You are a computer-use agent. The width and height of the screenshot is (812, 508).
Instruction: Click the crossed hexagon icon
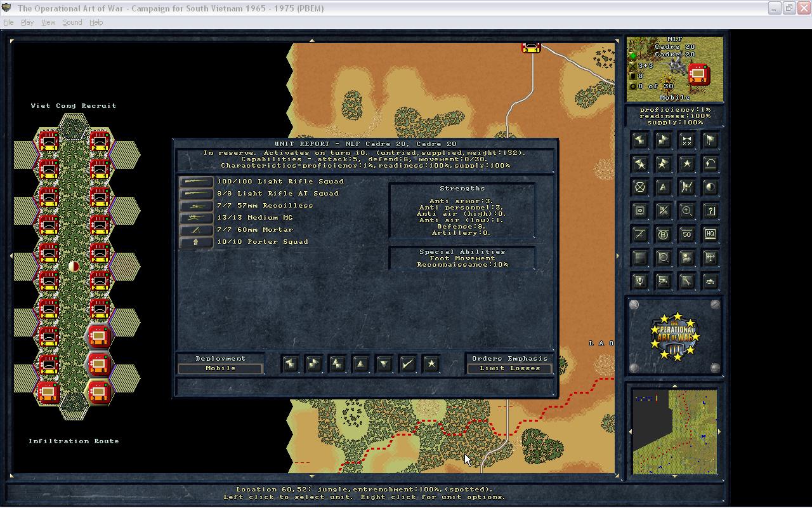coord(640,187)
